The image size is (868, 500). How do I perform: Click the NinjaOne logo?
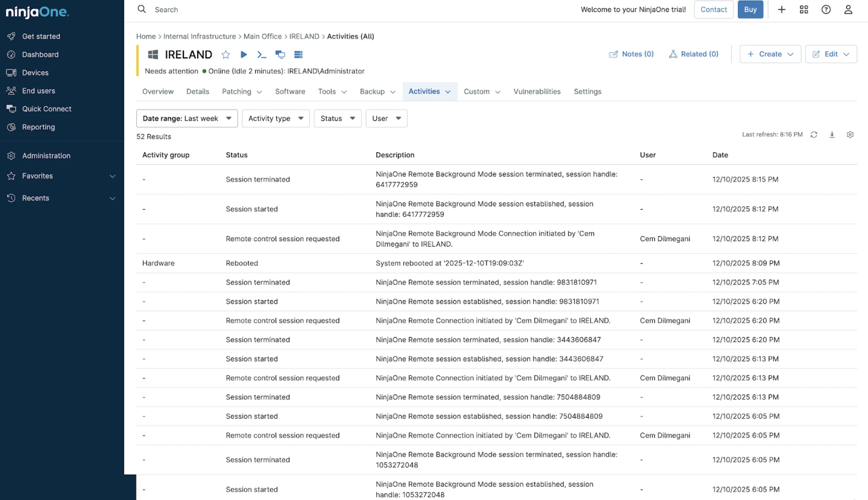click(x=37, y=12)
